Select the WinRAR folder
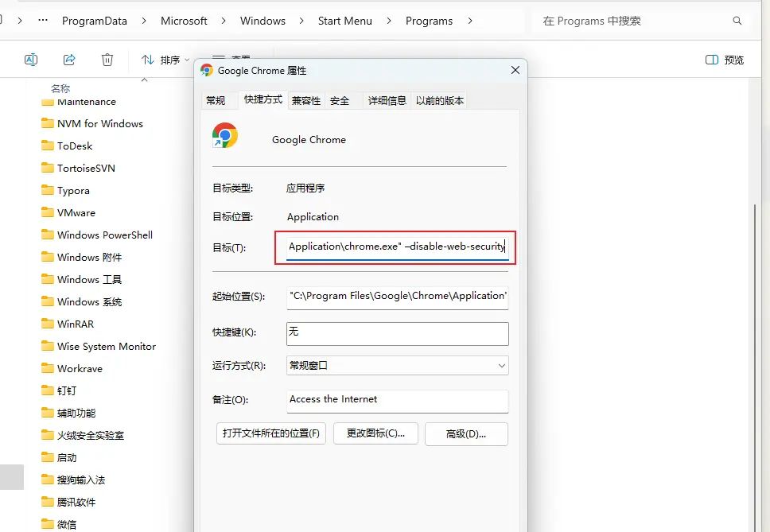 tap(68, 324)
